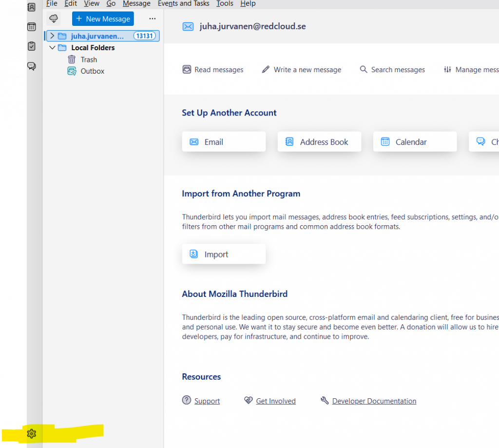Open the Tasks space in the sidebar
Screen dimensions: 499x448
[32, 46]
